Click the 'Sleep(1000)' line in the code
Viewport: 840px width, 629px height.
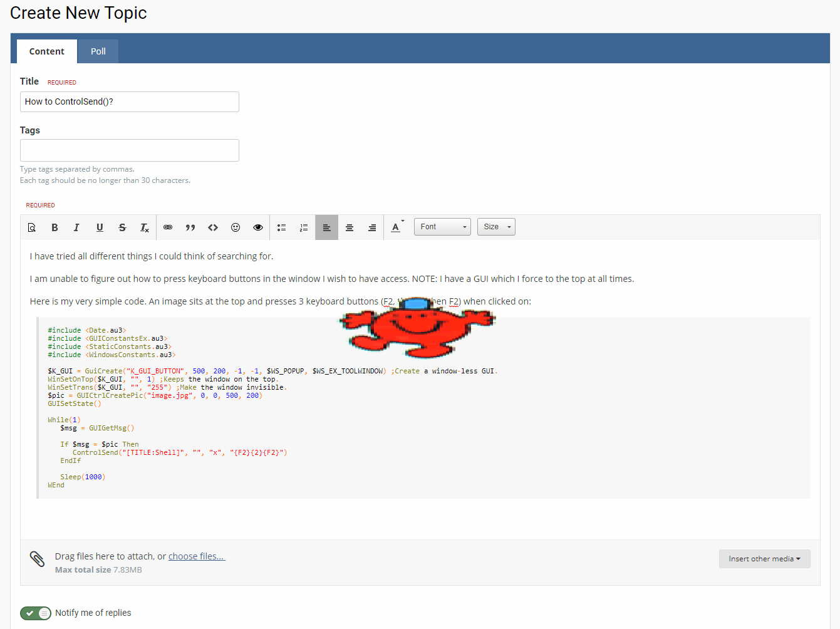83,477
